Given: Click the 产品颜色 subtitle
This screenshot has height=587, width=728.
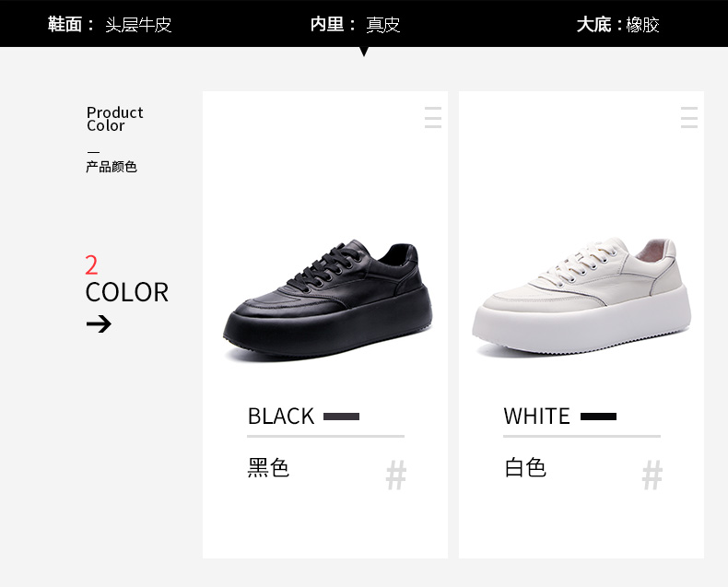Looking at the screenshot, I should coord(112,167).
